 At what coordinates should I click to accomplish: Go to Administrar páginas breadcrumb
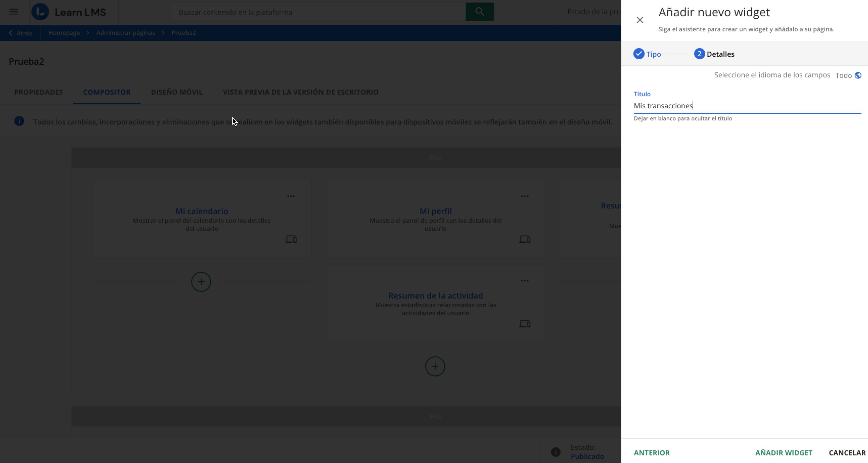tap(125, 33)
